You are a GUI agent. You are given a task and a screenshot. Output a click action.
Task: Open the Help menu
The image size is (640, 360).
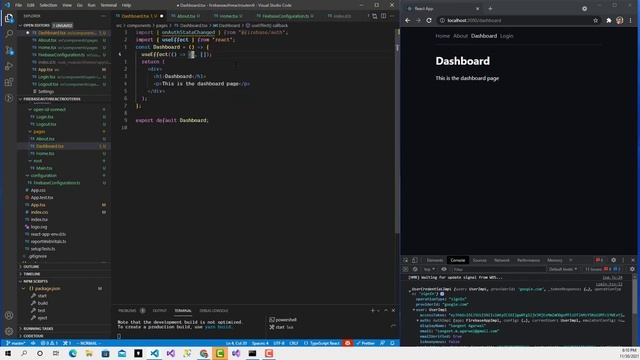[x=127, y=5]
